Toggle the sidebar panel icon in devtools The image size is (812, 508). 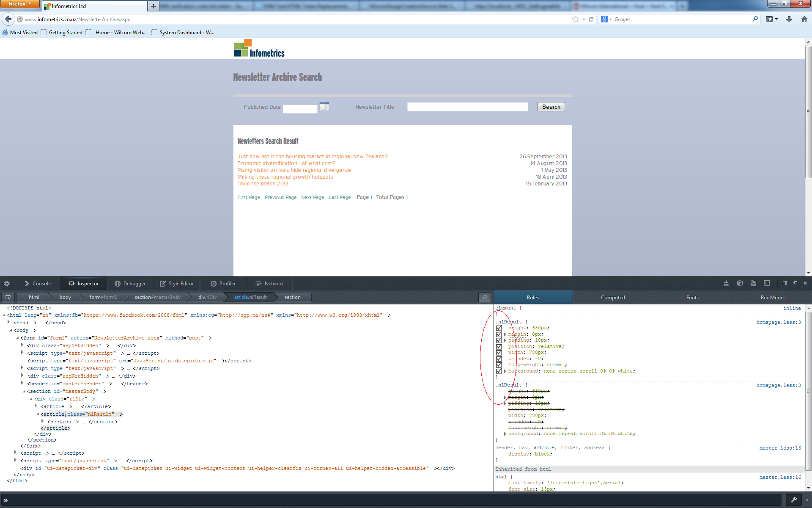coord(785,284)
